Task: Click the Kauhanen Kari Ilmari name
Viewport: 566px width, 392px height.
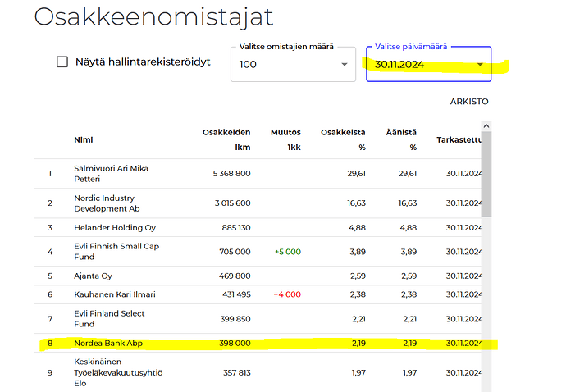Action: [115, 294]
